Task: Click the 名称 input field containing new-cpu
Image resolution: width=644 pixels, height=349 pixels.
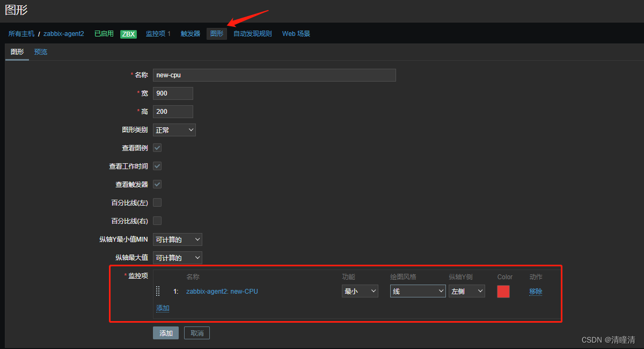Action: 274,75
